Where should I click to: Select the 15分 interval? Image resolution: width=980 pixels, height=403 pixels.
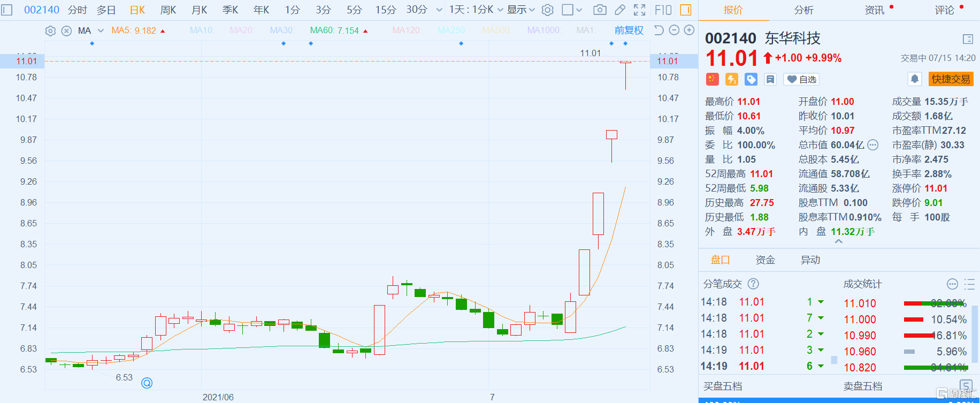pos(386,10)
